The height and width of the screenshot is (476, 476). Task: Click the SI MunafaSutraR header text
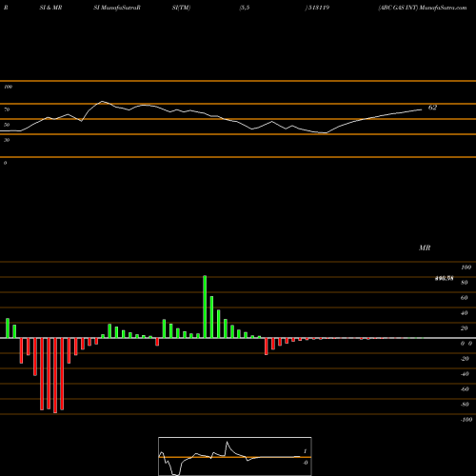point(117,8)
